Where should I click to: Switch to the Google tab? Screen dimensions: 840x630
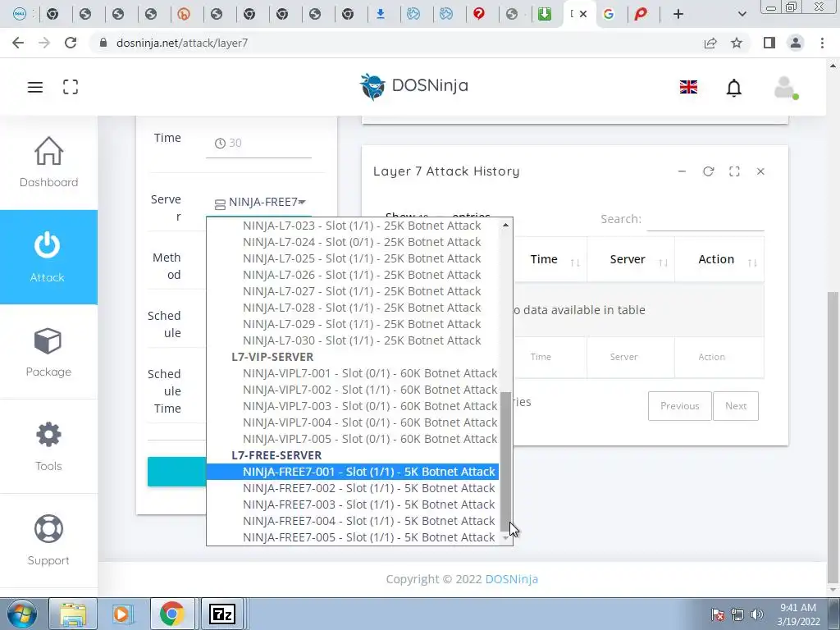coord(609,15)
